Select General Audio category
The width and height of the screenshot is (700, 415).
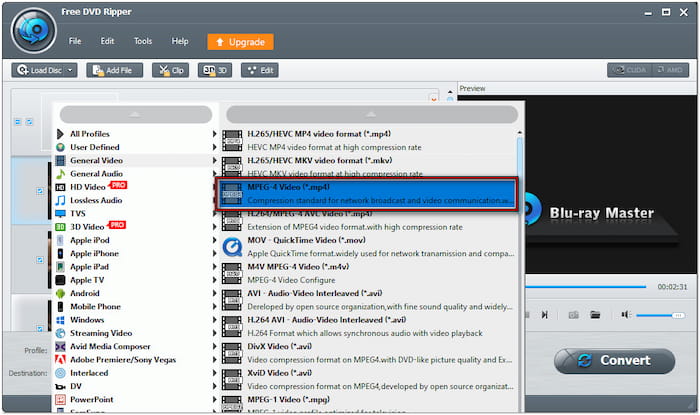[x=136, y=174]
